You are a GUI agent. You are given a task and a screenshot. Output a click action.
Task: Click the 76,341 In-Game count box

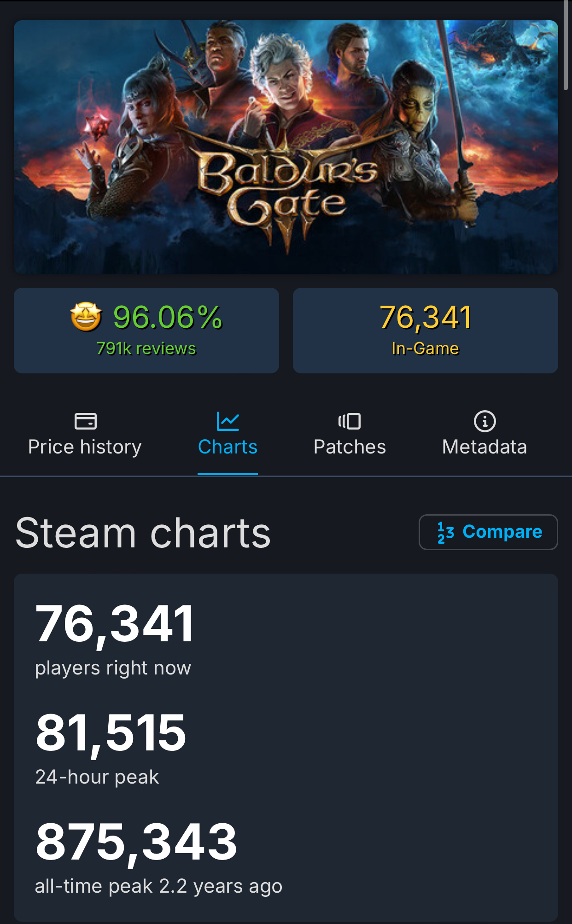click(x=425, y=330)
